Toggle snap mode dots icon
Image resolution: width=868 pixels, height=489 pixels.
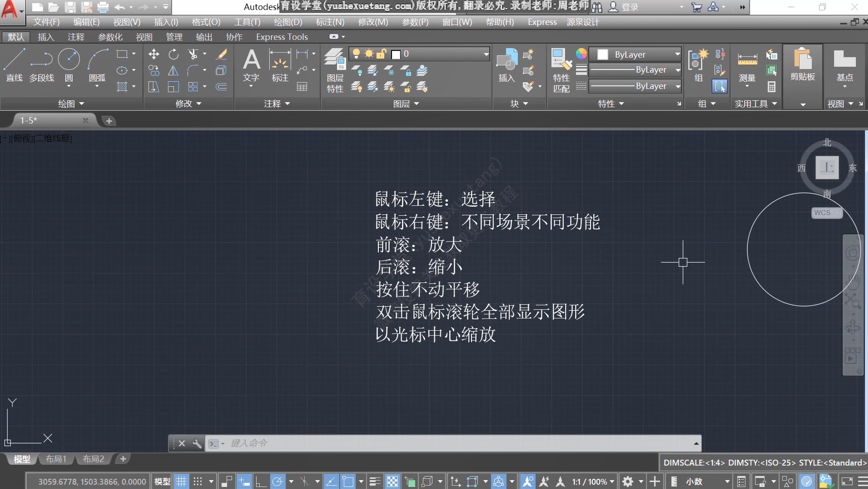pos(198,481)
